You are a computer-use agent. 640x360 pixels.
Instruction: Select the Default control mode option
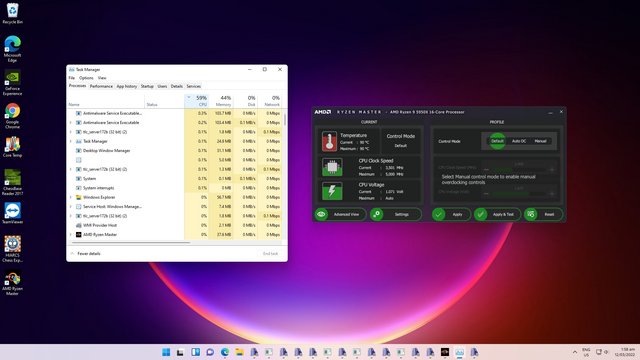(497, 141)
